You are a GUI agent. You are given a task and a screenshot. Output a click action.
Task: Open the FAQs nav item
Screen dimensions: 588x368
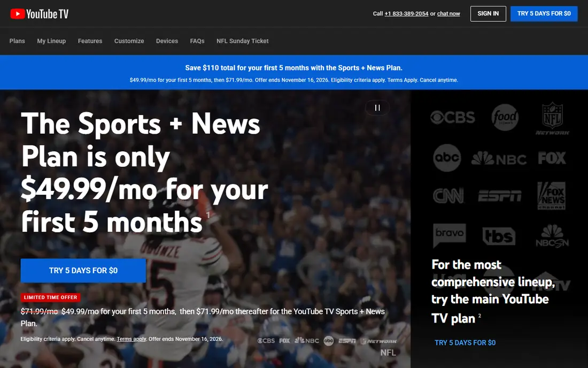(x=197, y=41)
